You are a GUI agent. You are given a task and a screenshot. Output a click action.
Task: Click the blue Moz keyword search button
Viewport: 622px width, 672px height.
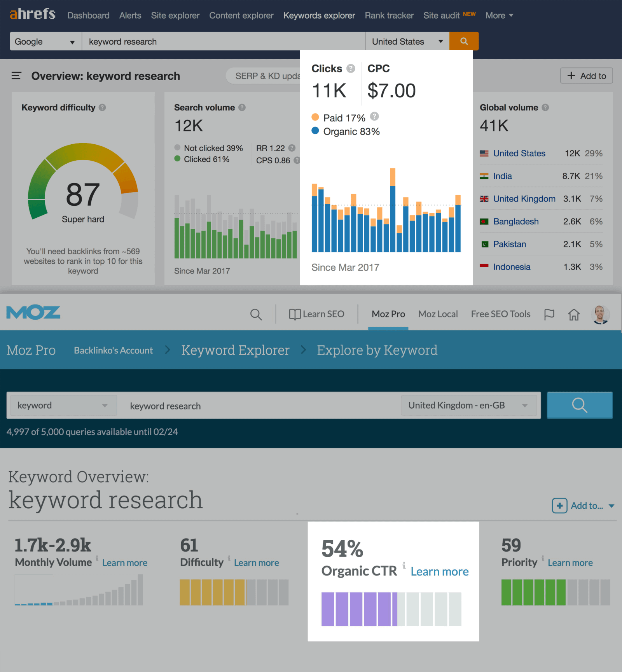pos(580,405)
